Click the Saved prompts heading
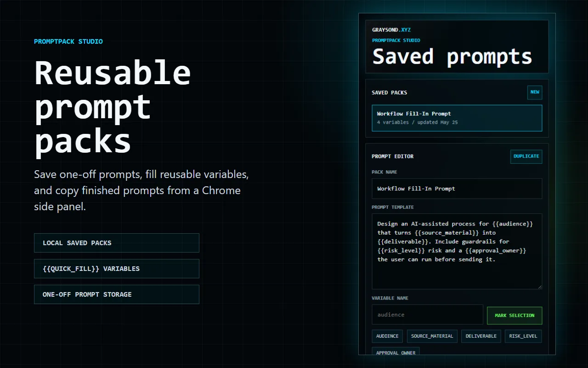588x368 pixels. 452,56
